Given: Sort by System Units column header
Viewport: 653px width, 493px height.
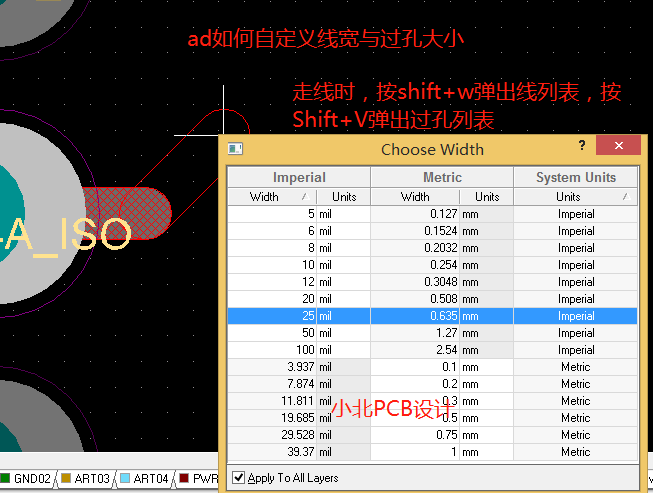Looking at the screenshot, I should pyautogui.click(x=576, y=197).
